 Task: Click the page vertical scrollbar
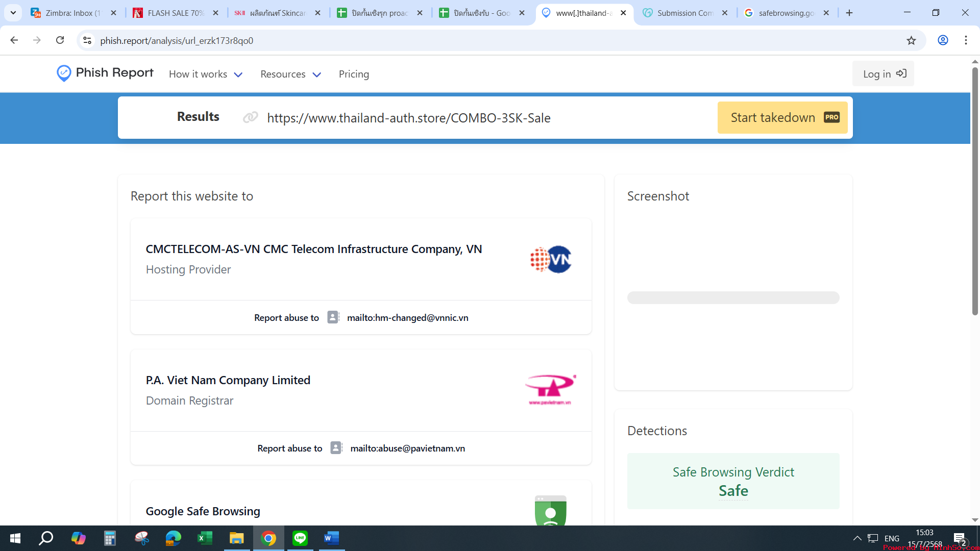tap(975, 191)
